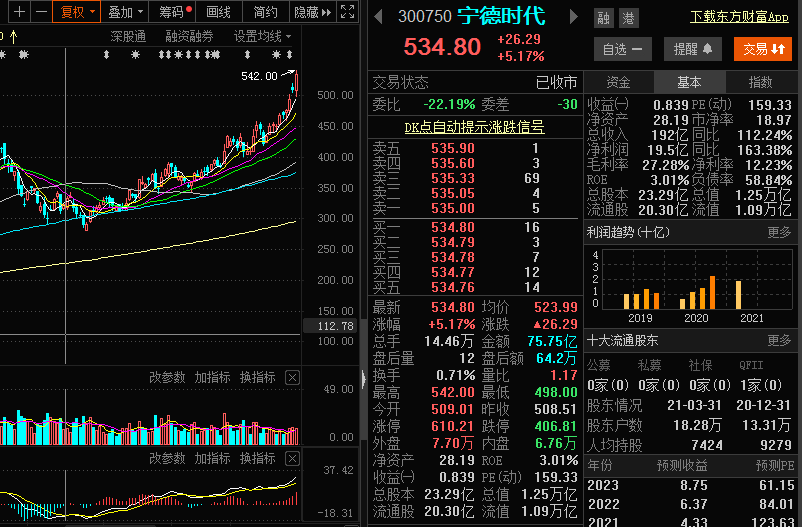Open the 复权 dropdown
The image size is (802, 527).
tap(76, 12)
